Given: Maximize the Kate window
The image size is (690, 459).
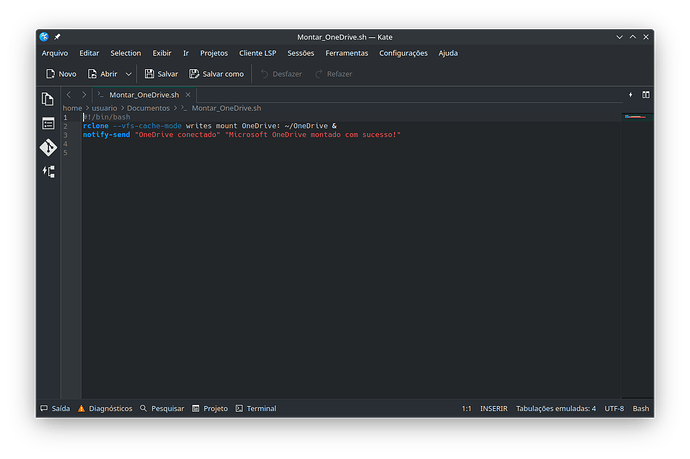Looking at the screenshot, I should (632, 37).
